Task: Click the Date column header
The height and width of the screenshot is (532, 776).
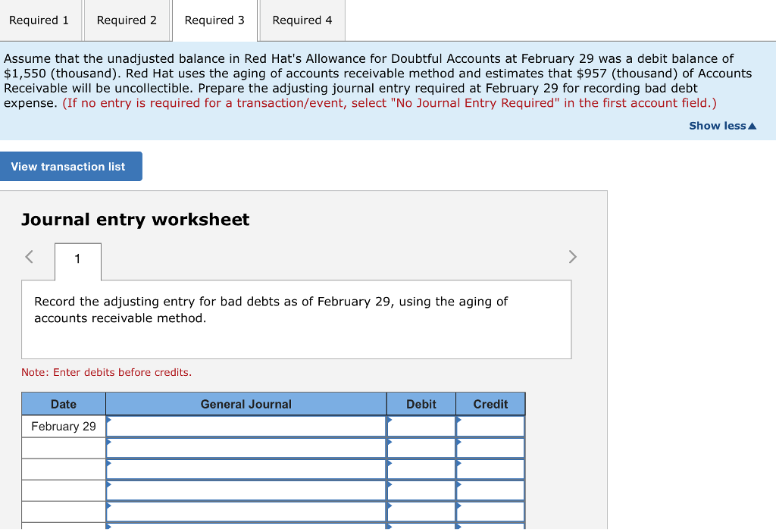Action: click(x=64, y=405)
